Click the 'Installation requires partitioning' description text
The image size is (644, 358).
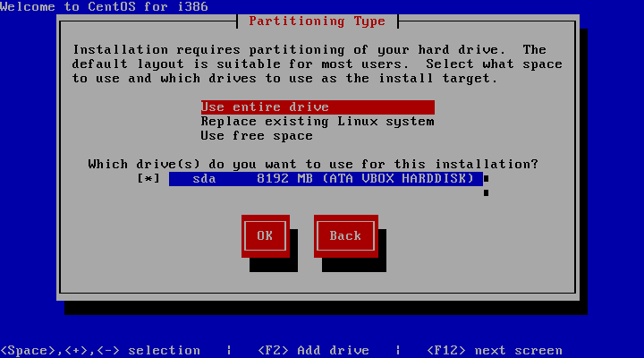317,64
